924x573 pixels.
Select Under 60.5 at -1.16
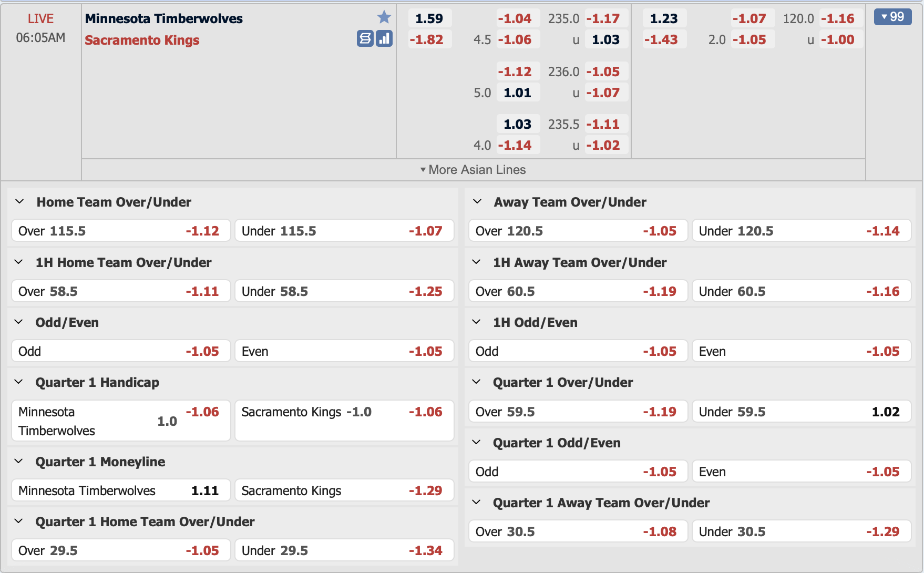[802, 291]
